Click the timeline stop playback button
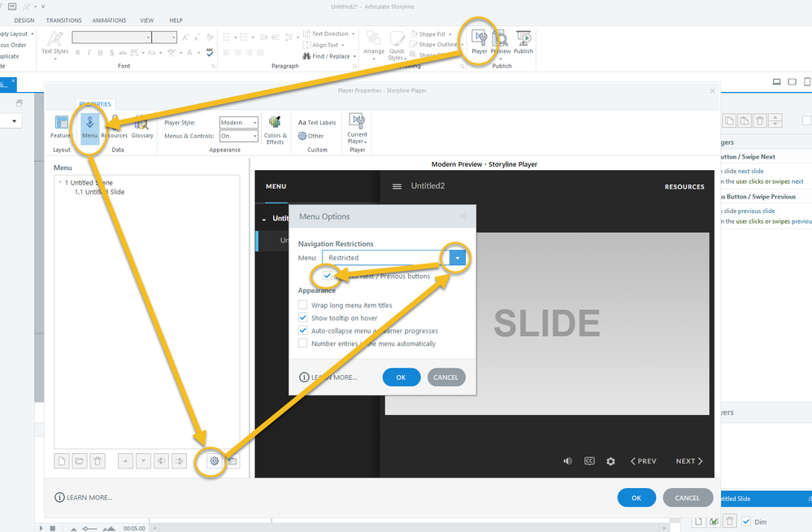This screenshot has height=532, width=812. point(52,529)
